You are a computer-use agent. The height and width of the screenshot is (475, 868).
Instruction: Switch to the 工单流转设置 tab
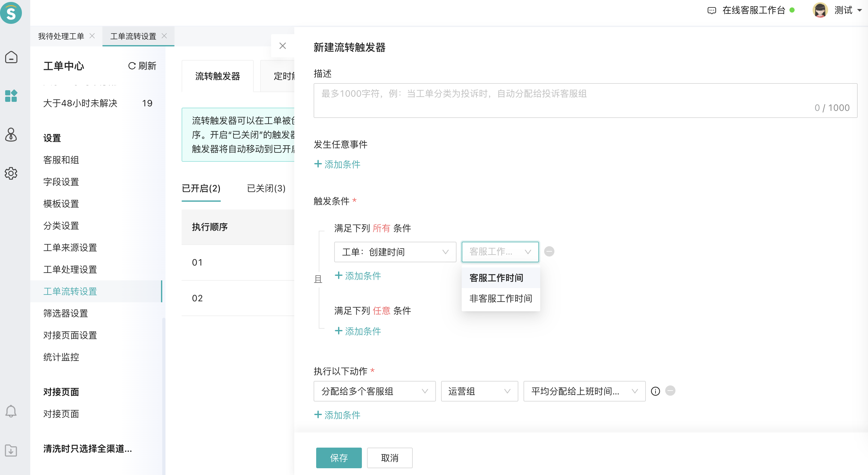click(133, 36)
